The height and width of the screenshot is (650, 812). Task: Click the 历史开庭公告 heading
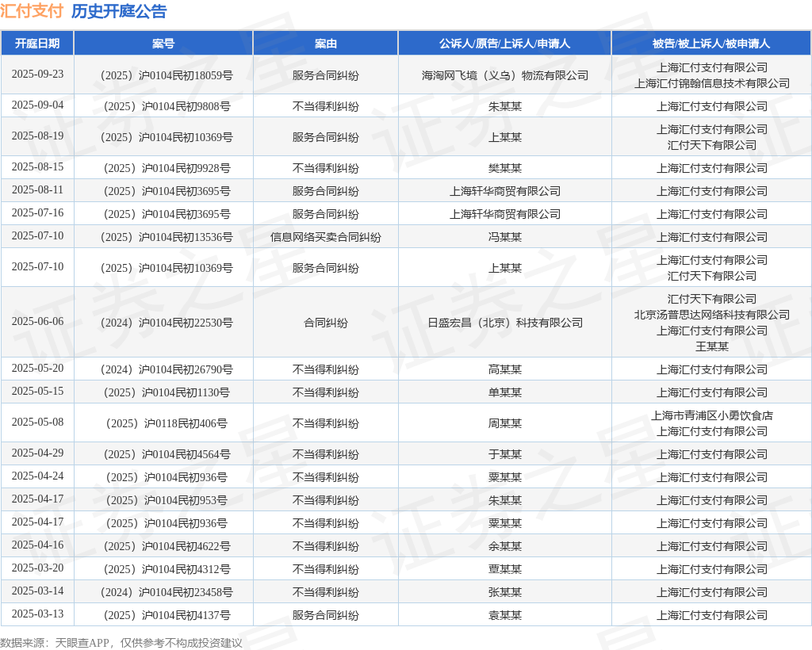click(119, 11)
